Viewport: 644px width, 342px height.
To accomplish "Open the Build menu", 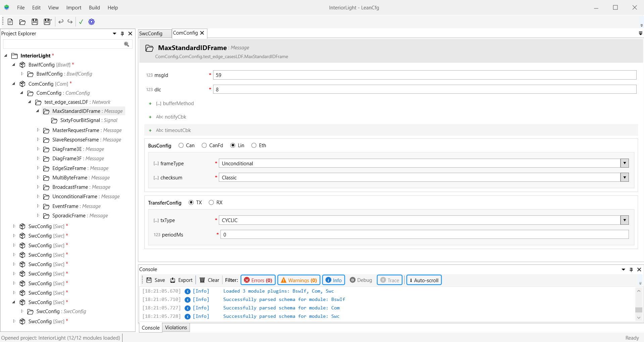I will (x=94, y=8).
